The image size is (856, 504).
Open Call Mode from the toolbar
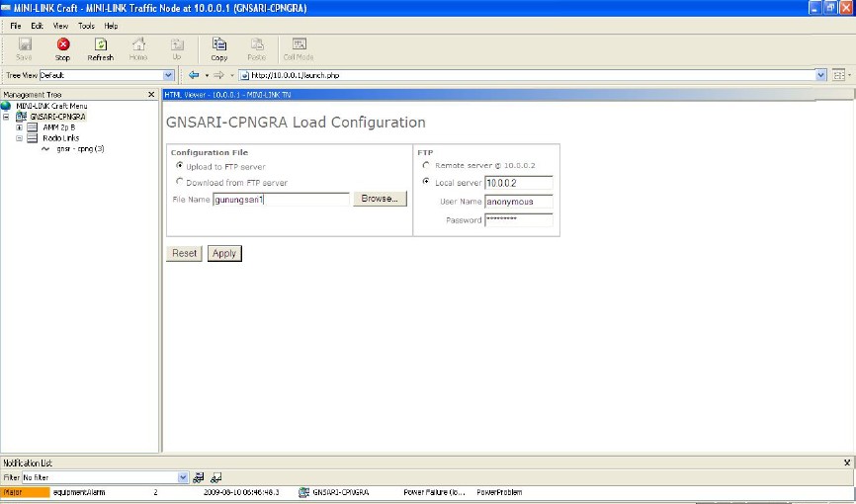(x=299, y=44)
